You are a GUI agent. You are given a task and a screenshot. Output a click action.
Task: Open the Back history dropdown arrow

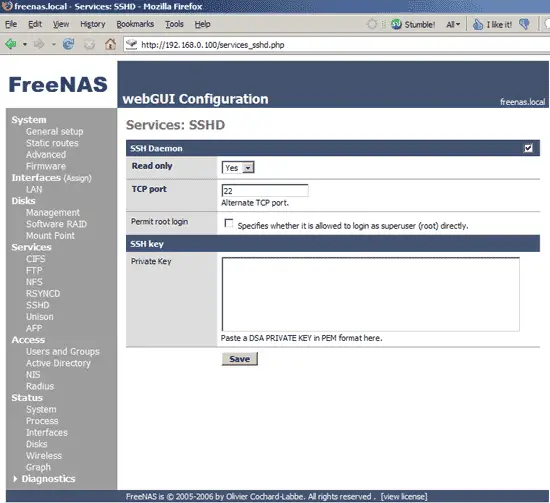[x=25, y=45]
